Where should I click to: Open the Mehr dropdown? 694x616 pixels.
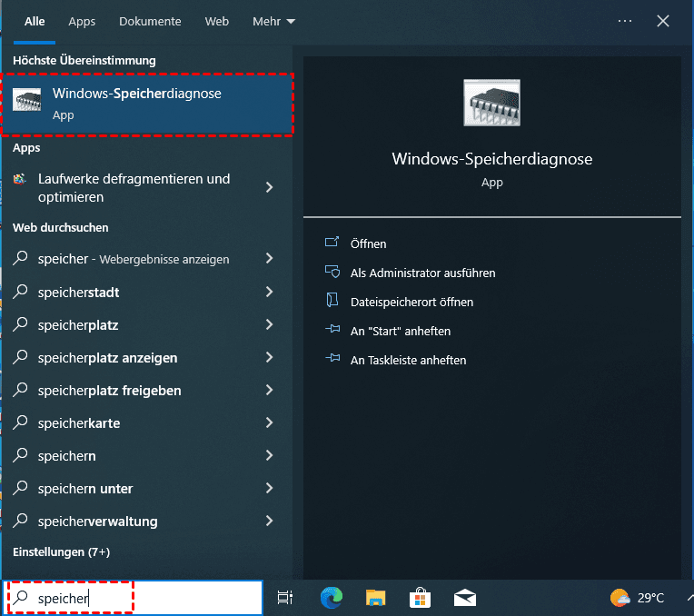click(x=273, y=21)
